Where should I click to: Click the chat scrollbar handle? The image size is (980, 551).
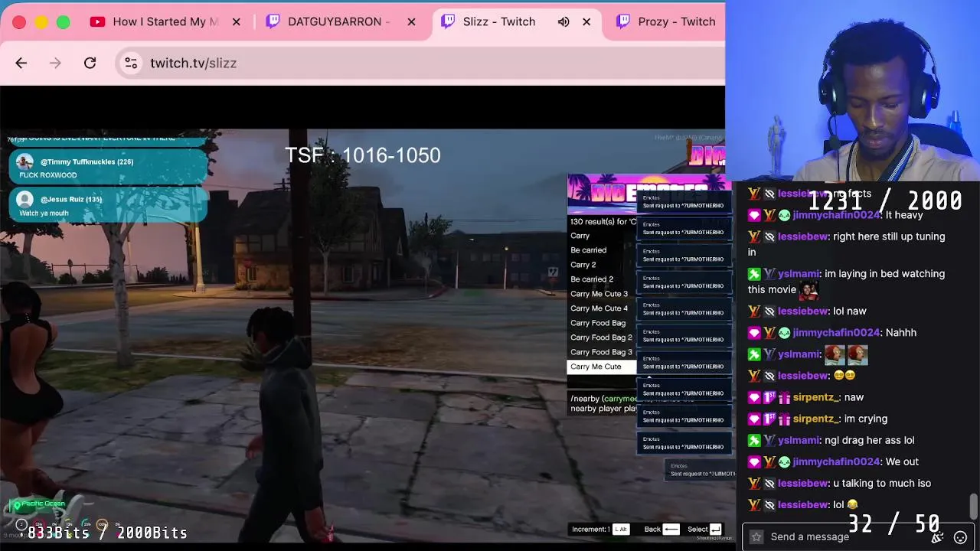973,505
